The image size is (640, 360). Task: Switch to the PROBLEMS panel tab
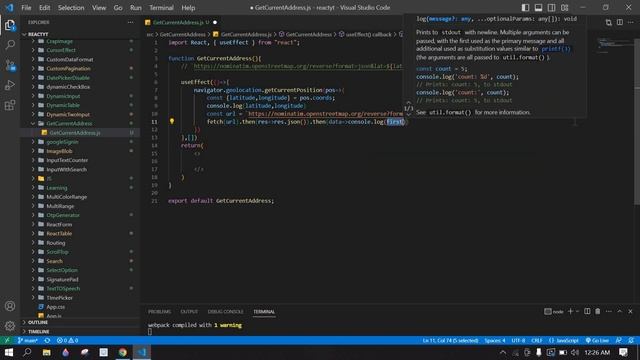[x=159, y=311]
